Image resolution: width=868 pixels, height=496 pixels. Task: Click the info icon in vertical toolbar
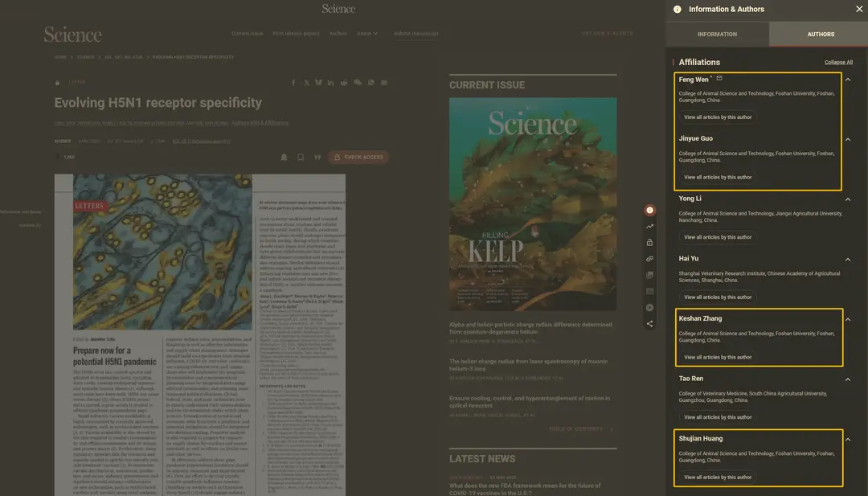click(649, 211)
